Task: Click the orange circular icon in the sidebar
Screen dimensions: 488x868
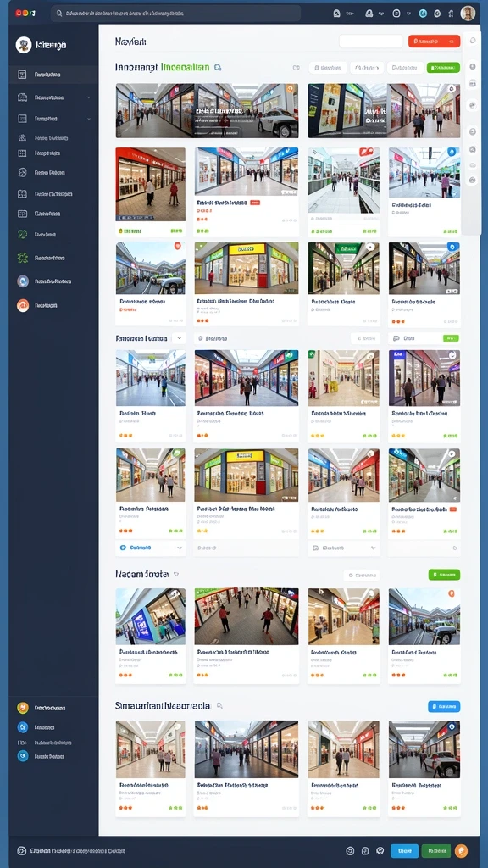Action: tap(23, 305)
